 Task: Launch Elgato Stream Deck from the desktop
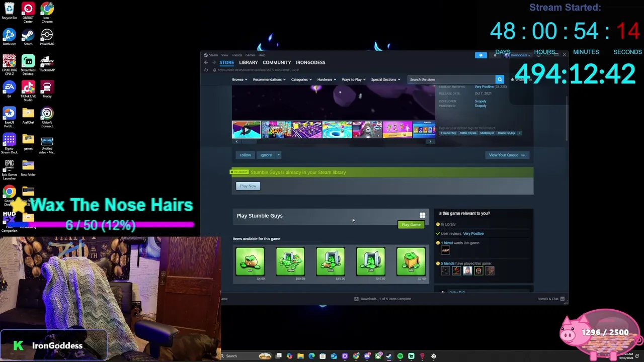coord(9,144)
